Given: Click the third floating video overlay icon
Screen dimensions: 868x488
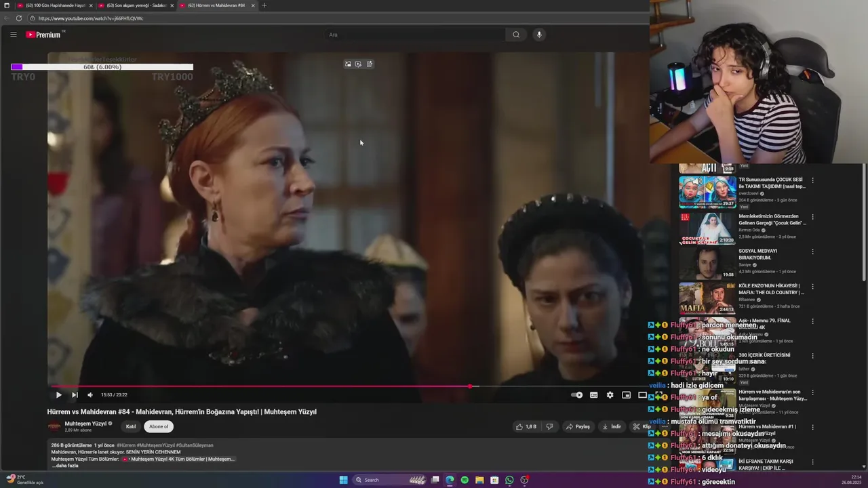Looking at the screenshot, I should tap(369, 64).
